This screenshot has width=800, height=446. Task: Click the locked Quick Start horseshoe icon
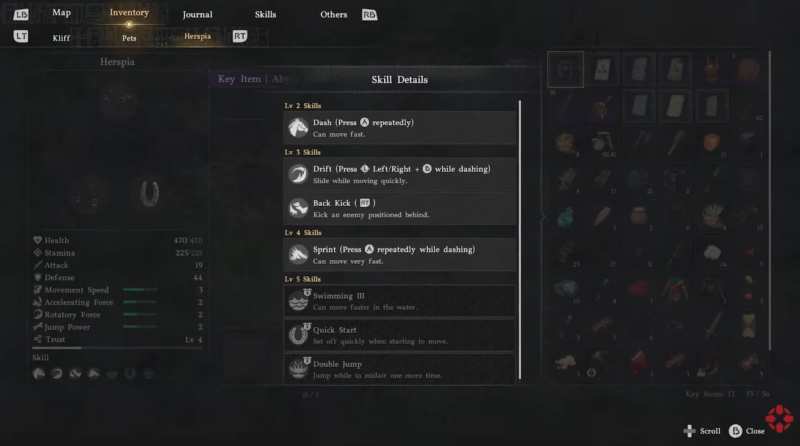(x=299, y=334)
